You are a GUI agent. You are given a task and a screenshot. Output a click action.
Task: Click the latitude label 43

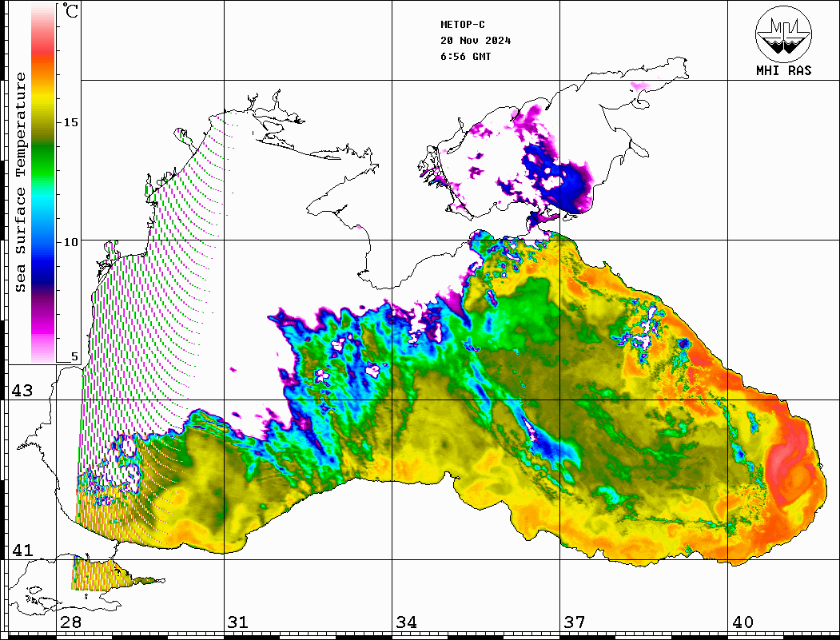(x=22, y=391)
